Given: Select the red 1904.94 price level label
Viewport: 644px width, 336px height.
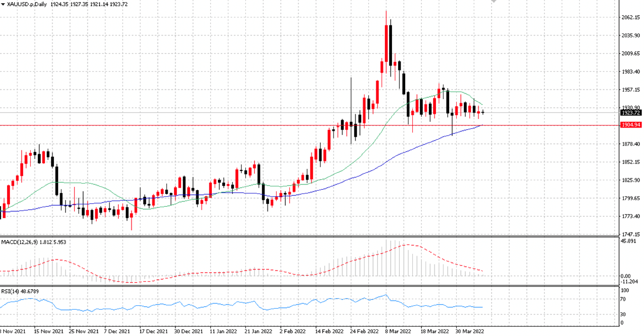Looking at the screenshot, I should tap(631, 124).
